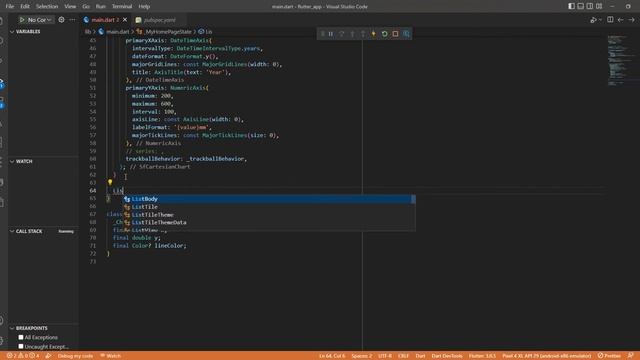Step into in debug toolbar
Screen dimensions: 640x360
tap(352, 34)
